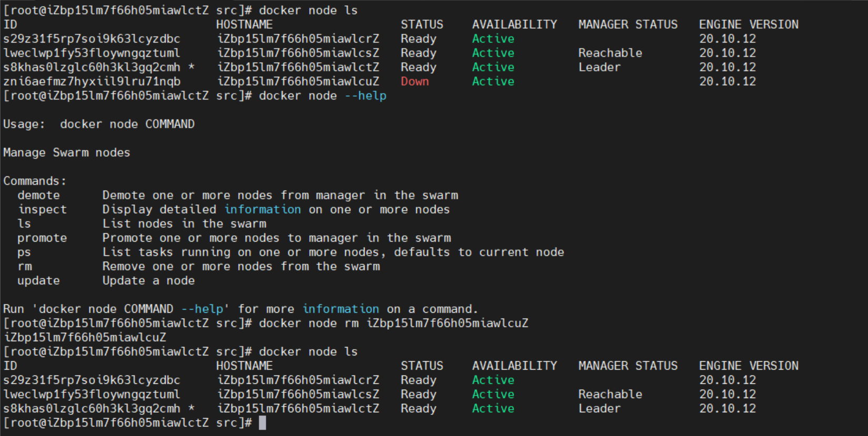The height and width of the screenshot is (436, 868).
Task: Click the blue --help flag after 'docker node'
Action: [366, 96]
